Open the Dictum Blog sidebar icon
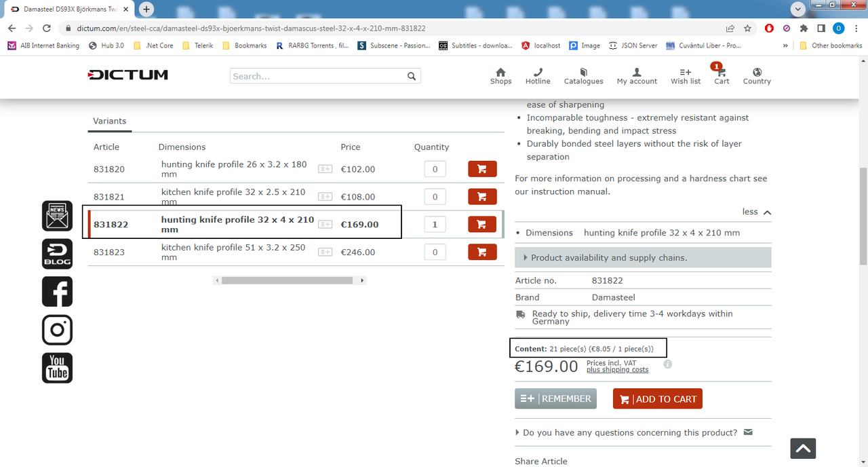 (x=57, y=254)
